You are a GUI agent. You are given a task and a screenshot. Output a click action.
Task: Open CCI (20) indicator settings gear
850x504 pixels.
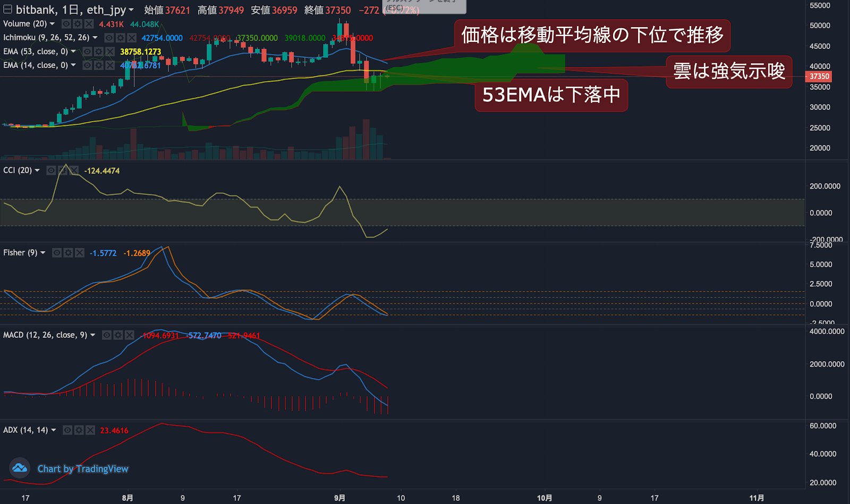tap(63, 170)
